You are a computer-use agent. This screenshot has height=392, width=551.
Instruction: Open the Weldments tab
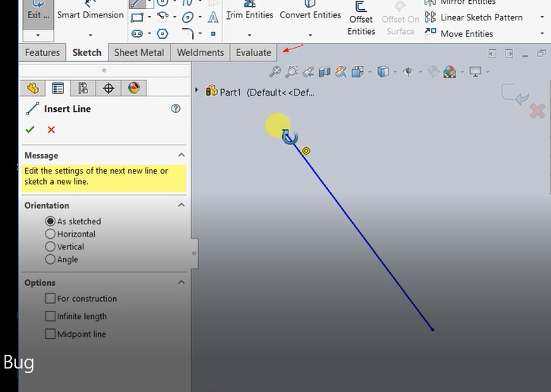[x=200, y=52]
